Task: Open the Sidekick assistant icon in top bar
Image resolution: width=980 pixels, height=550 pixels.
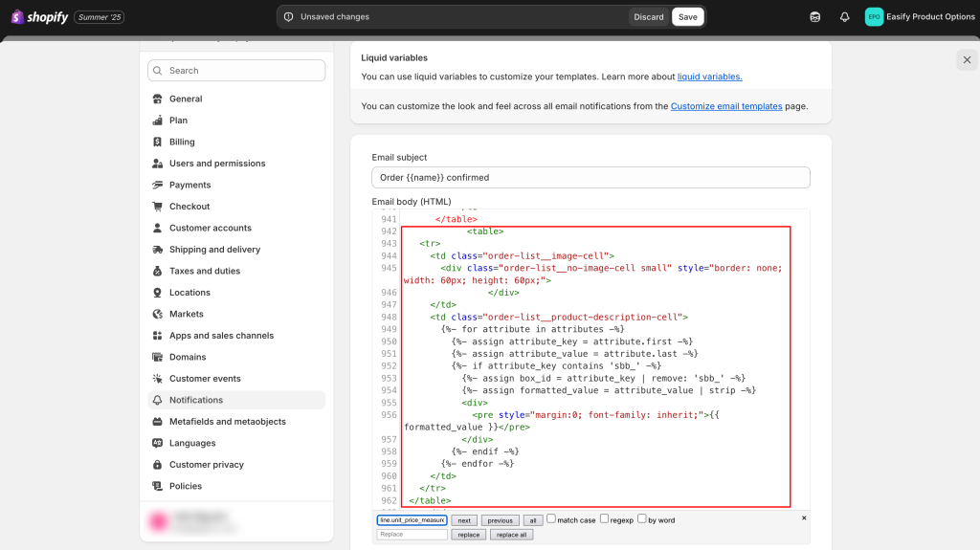Action: [815, 17]
